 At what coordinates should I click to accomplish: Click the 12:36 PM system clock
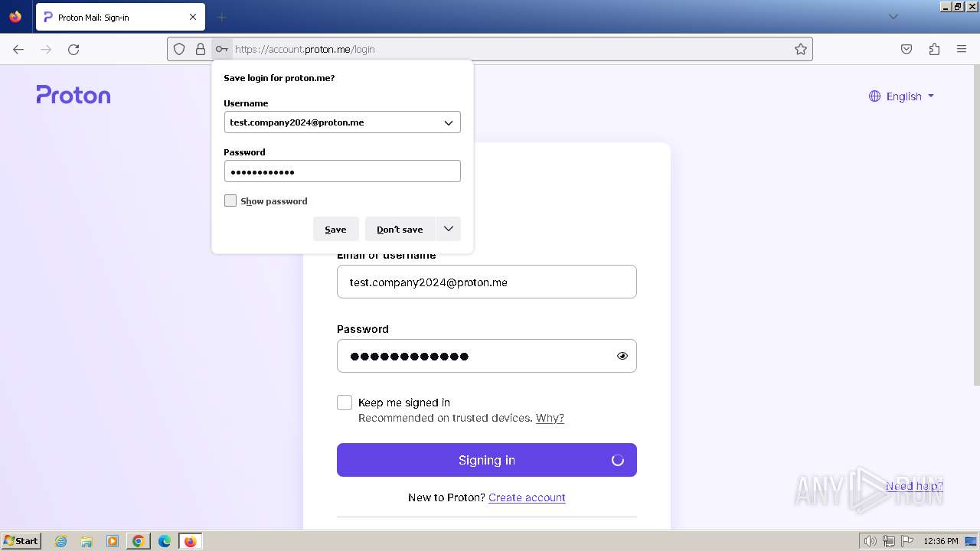pyautogui.click(x=941, y=541)
